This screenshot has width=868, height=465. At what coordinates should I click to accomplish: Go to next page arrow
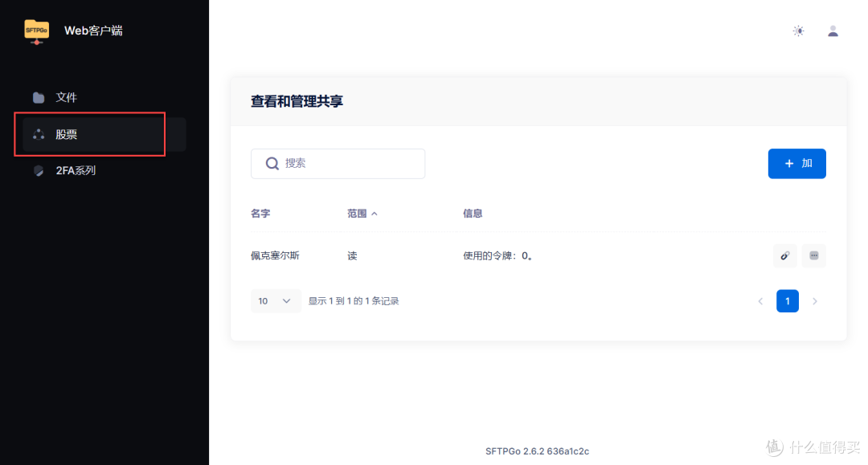[814, 301]
